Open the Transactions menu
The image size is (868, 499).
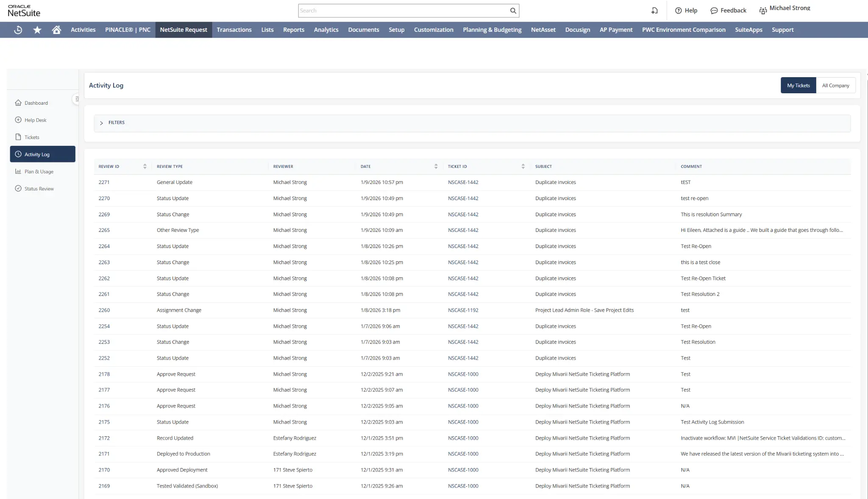[234, 30]
